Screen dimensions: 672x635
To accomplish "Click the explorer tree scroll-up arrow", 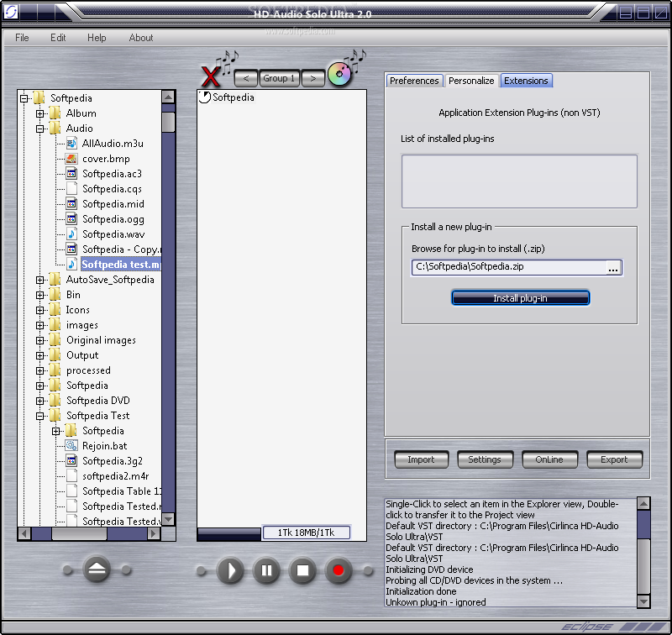I will tap(169, 97).
